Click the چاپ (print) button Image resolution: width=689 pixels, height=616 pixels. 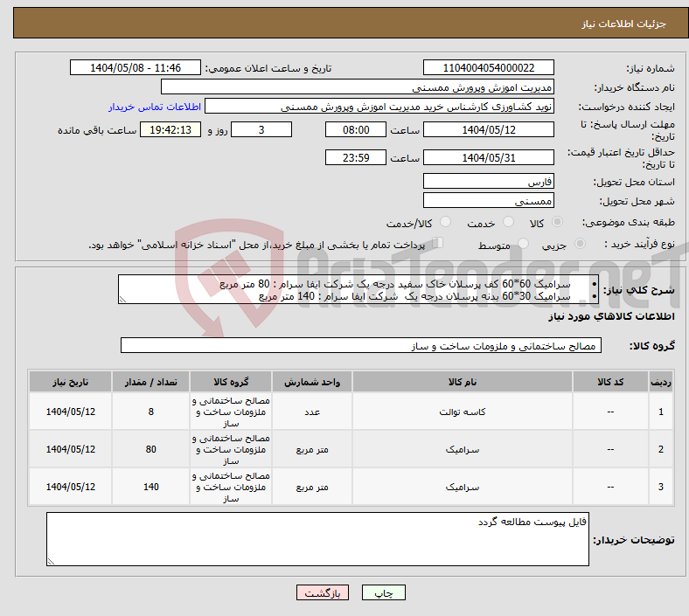383,592
